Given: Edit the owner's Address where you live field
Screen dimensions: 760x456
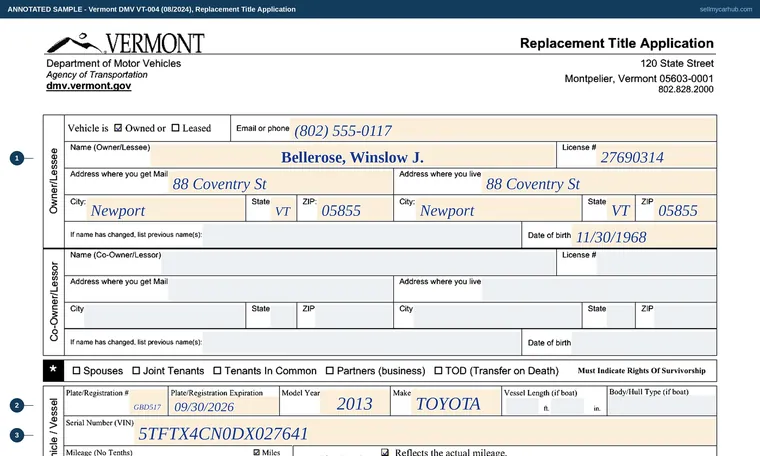Looking at the screenshot, I should [x=599, y=184].
